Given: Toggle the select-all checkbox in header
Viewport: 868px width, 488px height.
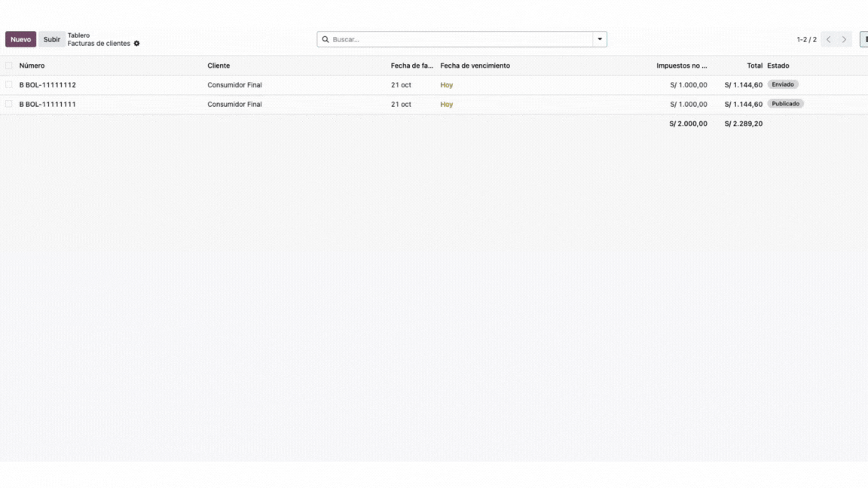Looking at the screenshot, I should point(9,66).
